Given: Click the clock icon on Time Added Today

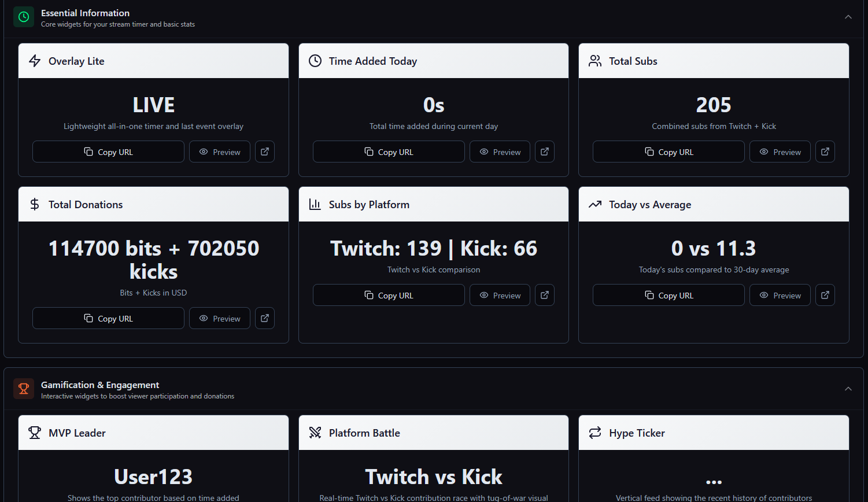Looking at the screenshot, I should 315,61.
